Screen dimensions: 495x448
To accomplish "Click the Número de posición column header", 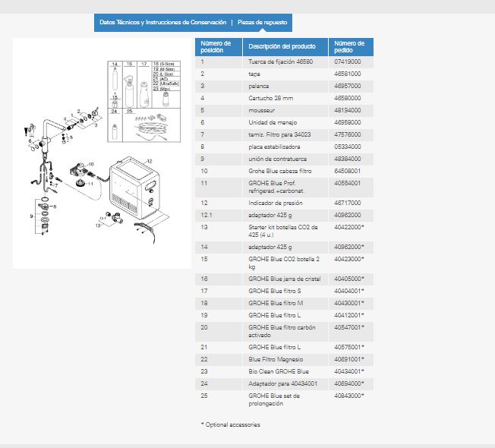I will [219, 47].
